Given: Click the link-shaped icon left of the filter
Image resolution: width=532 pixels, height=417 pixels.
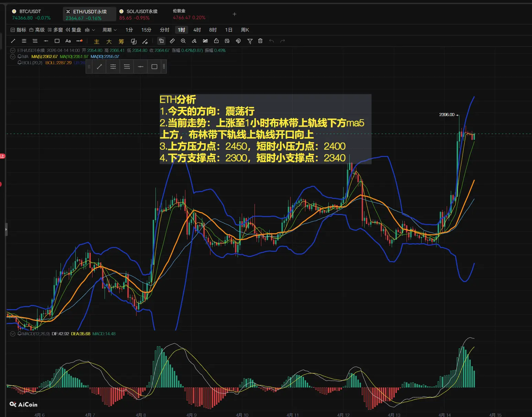Looking at the screenshot, I should 238,41.
